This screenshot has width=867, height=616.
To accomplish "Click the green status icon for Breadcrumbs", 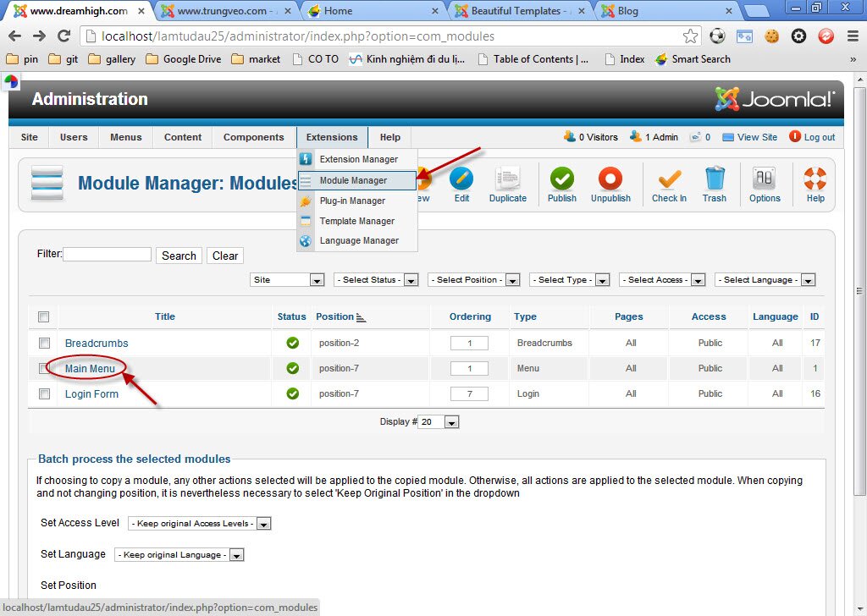I will (292, 343).
